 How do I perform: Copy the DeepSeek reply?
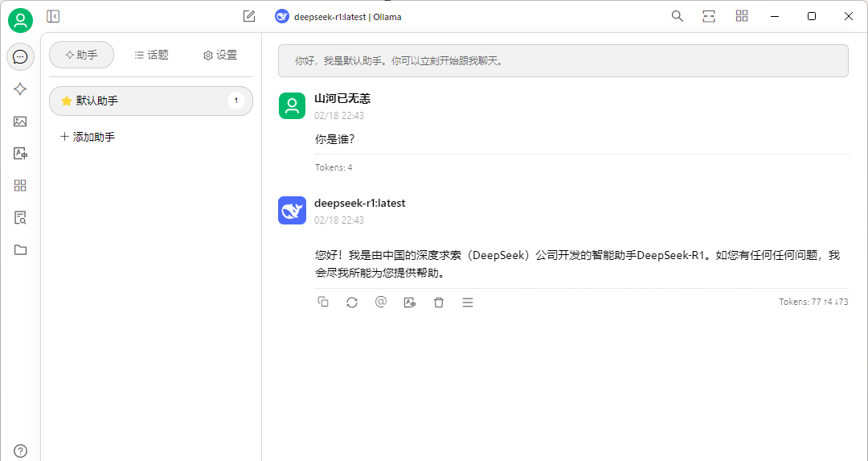pyautogui.click(x=323, y=302)
